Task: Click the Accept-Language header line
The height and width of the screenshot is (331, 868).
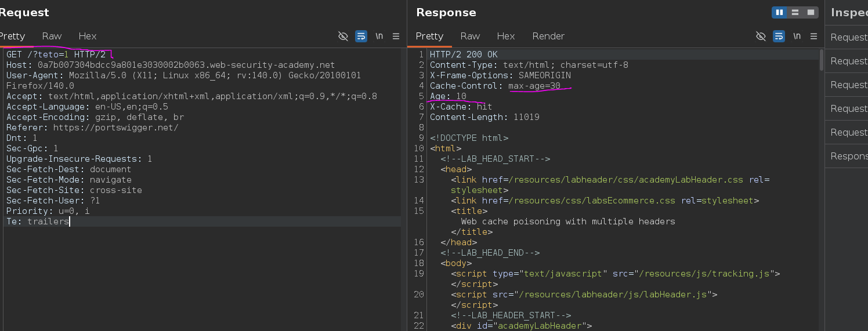Action: click(87, 107)
